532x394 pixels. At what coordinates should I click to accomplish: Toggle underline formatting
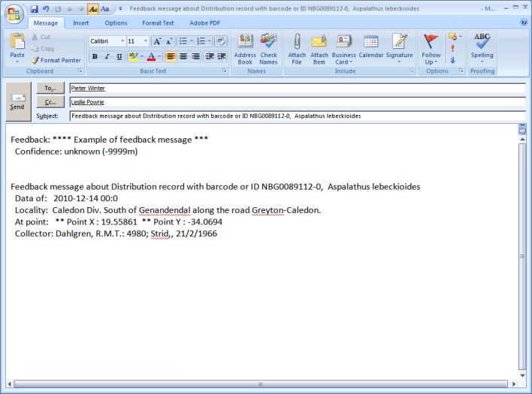tap(119, 56)
